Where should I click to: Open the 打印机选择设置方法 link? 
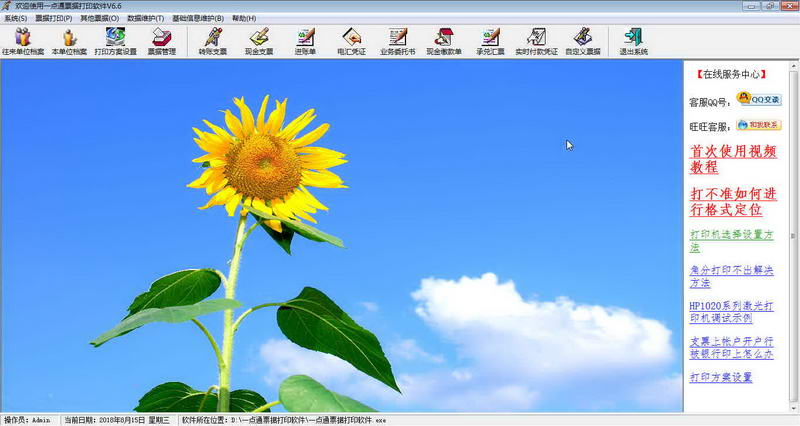[x=732, y=241]
